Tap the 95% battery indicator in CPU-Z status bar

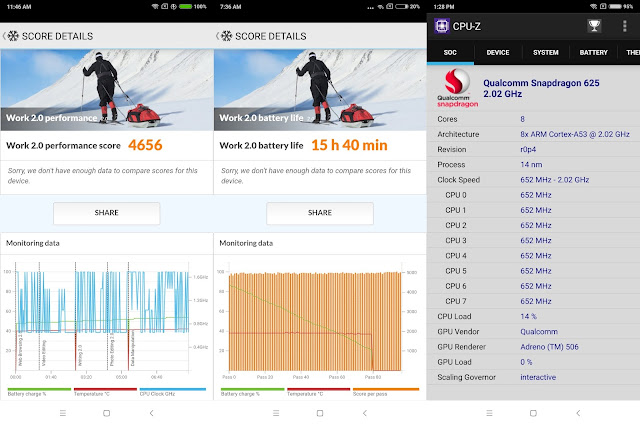pos(621,7)
